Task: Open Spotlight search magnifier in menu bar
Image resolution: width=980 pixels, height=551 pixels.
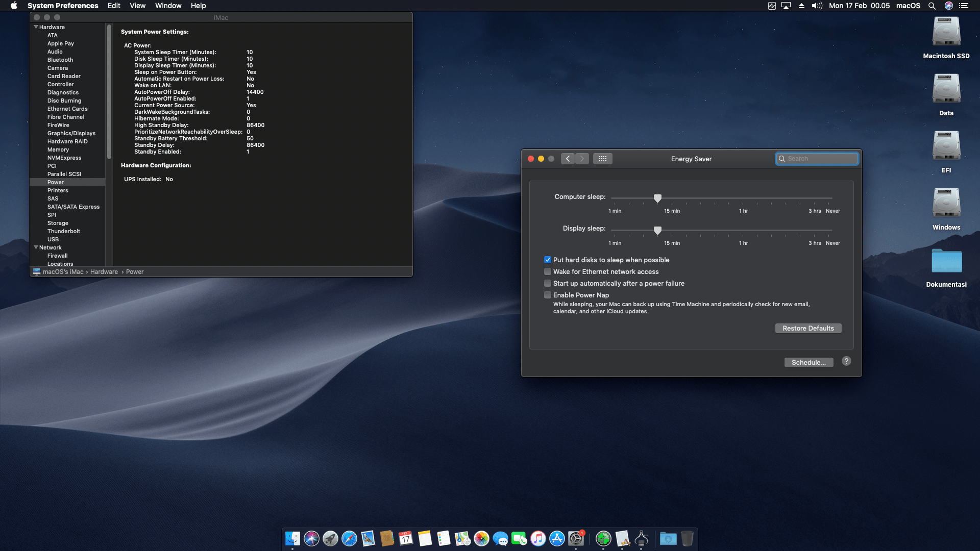Action: [x=932, y=6]
